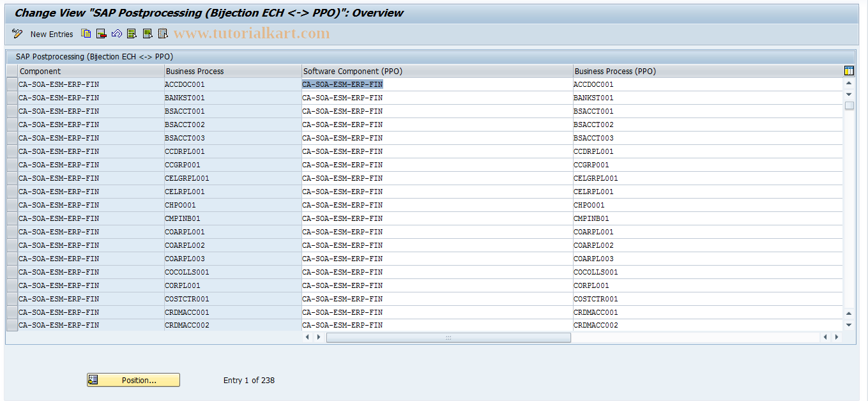Screen dimensions: 868x401
Task: Click Business Process (PPO) column header
Action: tap(708, 71)
